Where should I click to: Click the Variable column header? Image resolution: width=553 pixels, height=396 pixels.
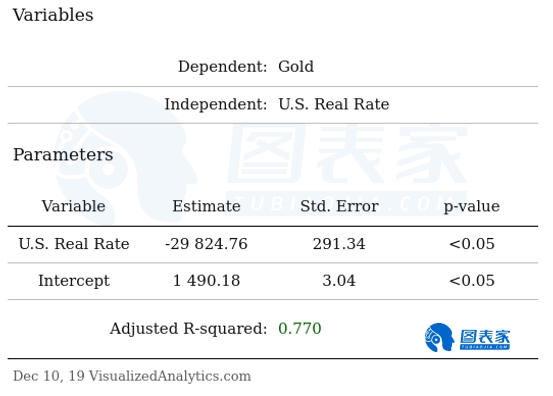[73, 206]
